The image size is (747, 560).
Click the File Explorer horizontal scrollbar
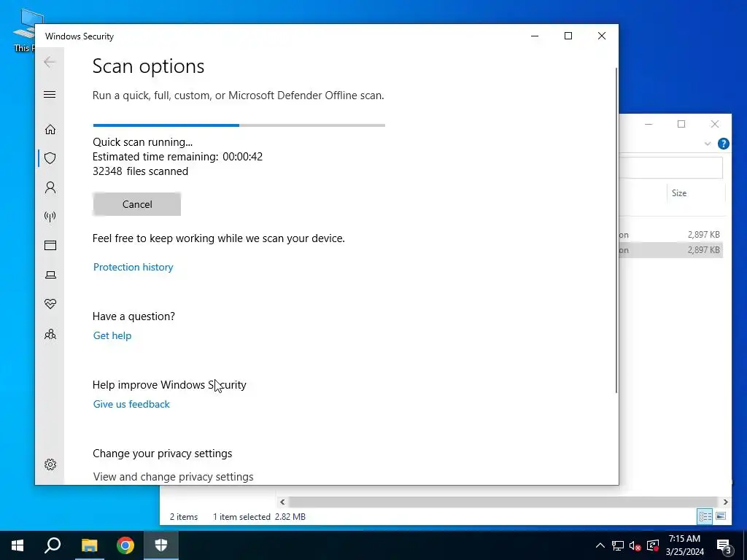503,502
